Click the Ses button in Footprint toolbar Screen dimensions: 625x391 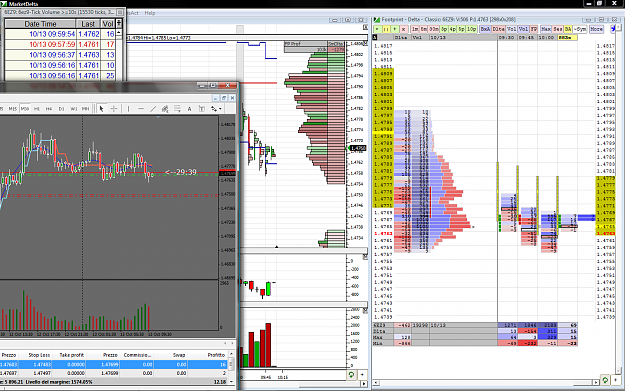click(558, 29)
